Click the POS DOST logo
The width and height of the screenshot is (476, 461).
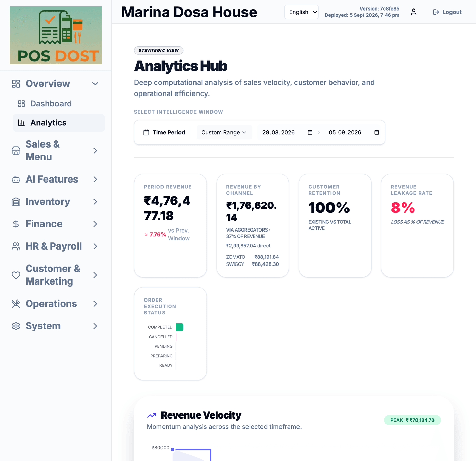click(55, 35)
